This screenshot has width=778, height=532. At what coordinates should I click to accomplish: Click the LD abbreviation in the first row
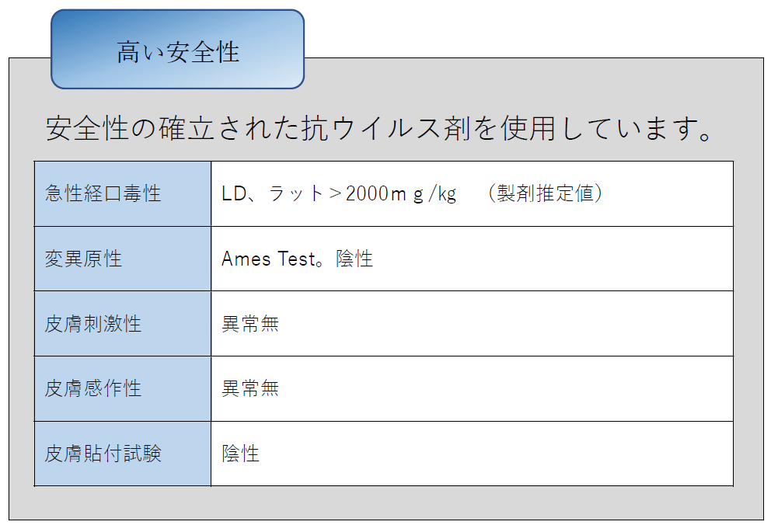(233, 193)
